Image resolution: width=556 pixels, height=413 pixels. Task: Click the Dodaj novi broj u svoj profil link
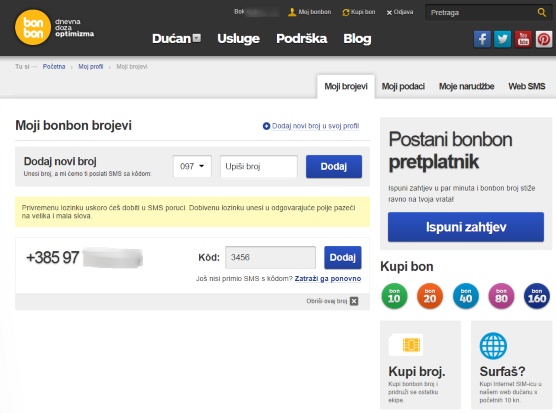click(x=316, y=126)
